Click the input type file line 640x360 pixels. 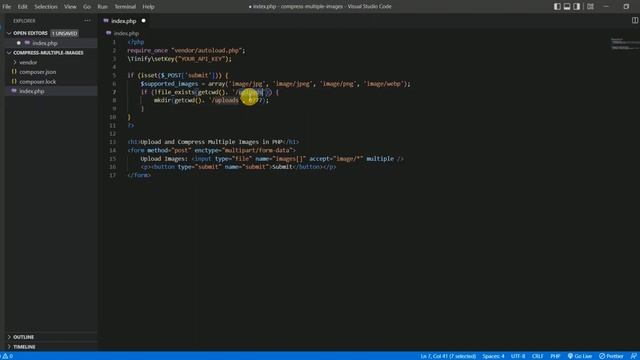pyautogui.click(x=272, y=159)
